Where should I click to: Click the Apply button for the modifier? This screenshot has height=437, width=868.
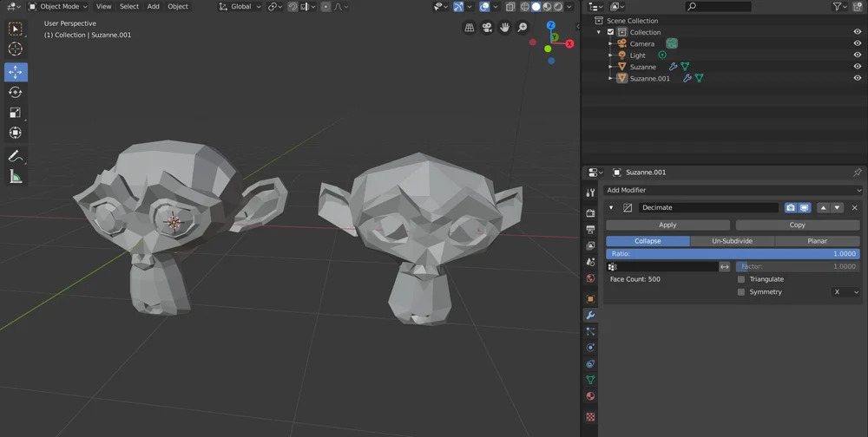point(667,225)
